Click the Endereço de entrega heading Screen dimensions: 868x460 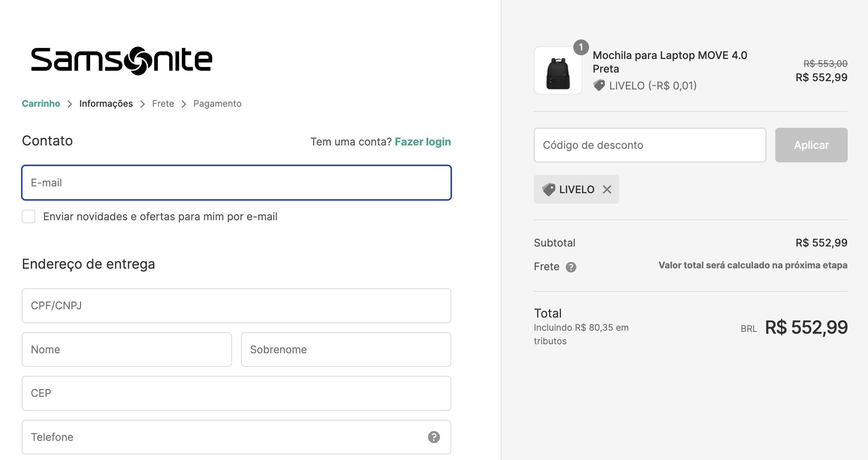point(88,264)
